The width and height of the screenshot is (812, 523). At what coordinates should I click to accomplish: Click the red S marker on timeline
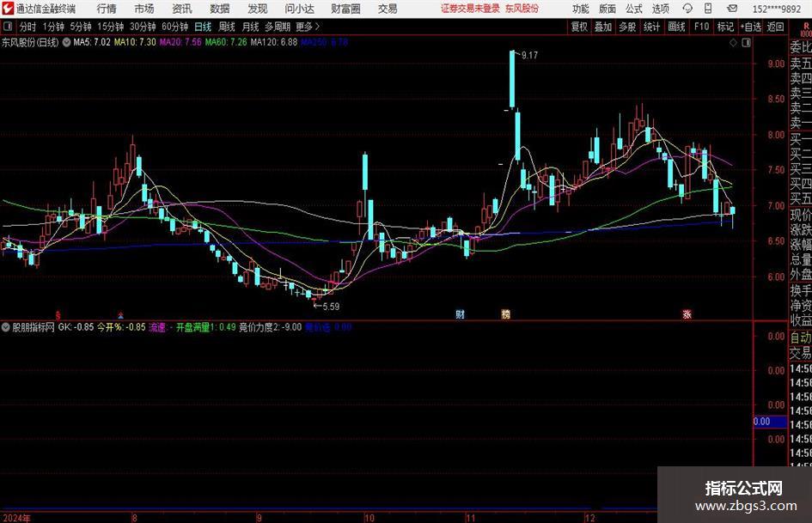[58, 315]
